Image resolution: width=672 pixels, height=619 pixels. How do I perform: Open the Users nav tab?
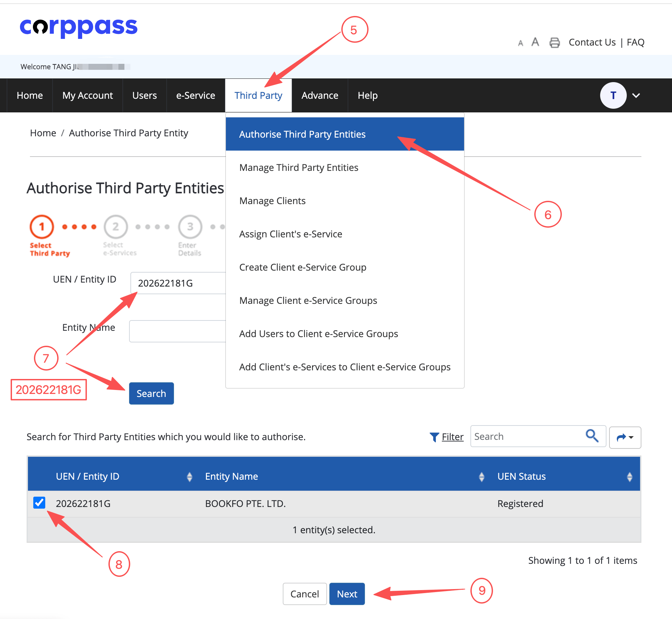(x=144, y=95)
